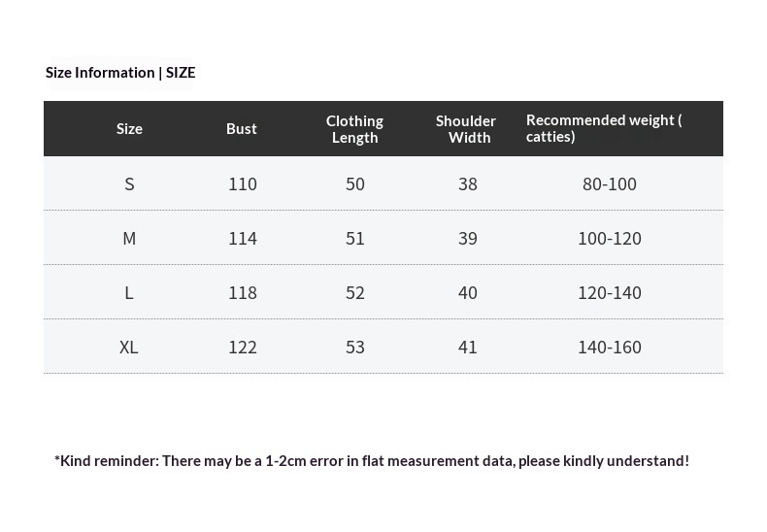The width and height of the screenshot is (767, 532).
Task: Click the weight range 80-100
Action: (x=610, y=183)
